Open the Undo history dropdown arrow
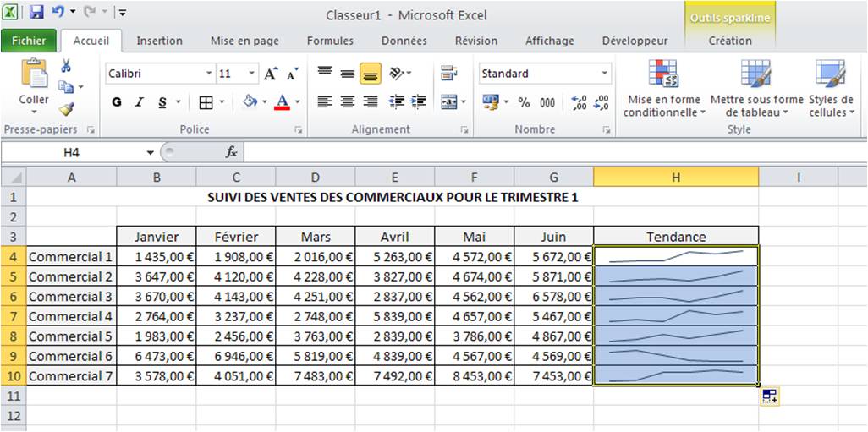The width and height of the screenshot is (868, 432). pos(73,12)
